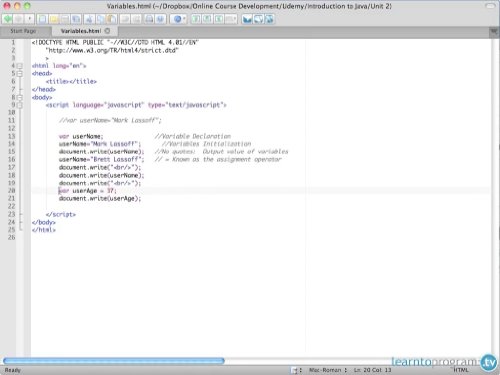Open the recent locations dropdown arrow
Screen dimensions: 500x375
click(29, 19)
